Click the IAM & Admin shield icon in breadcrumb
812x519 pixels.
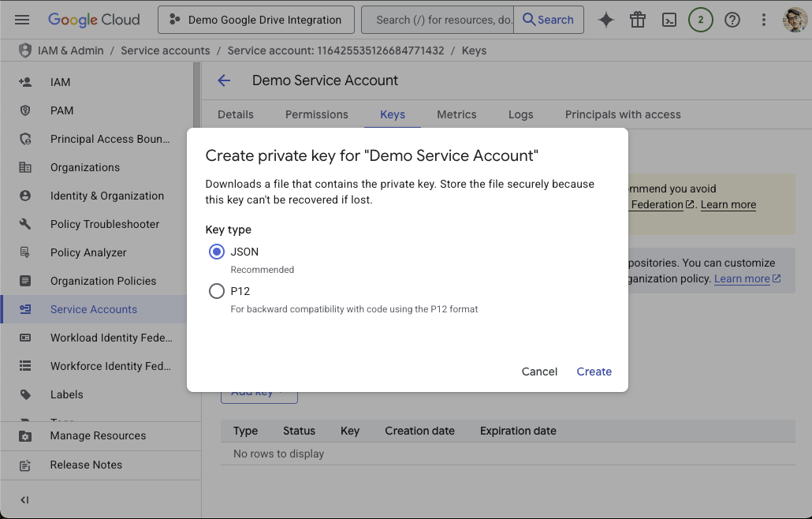pos(25,50)
